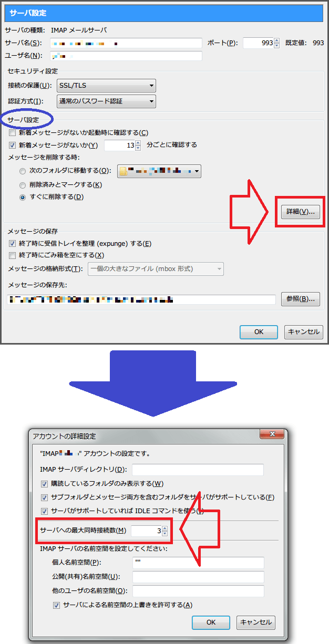This screenshot has height=644, width=329.
Task: Click OK in the advanced account settings dialog
Action: [x=211, y=622]
